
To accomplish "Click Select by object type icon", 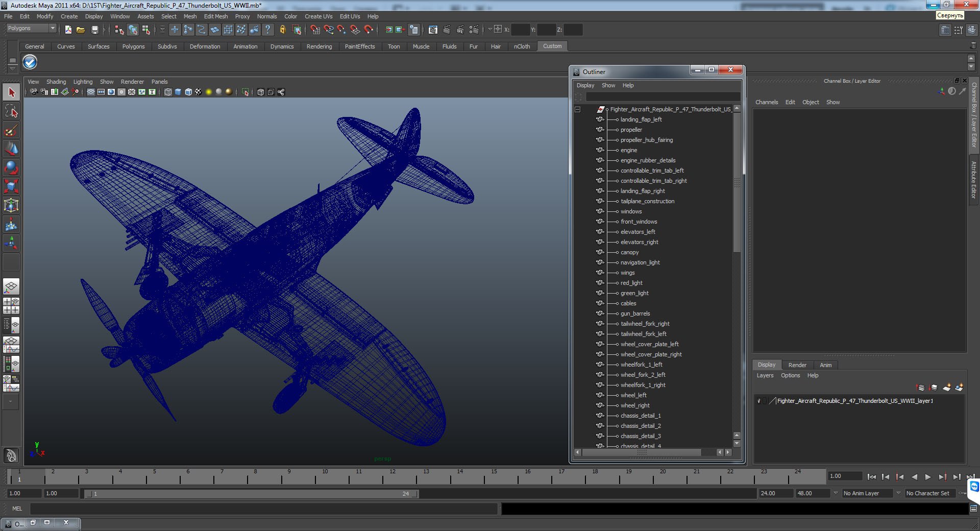I will pos(133,30).
